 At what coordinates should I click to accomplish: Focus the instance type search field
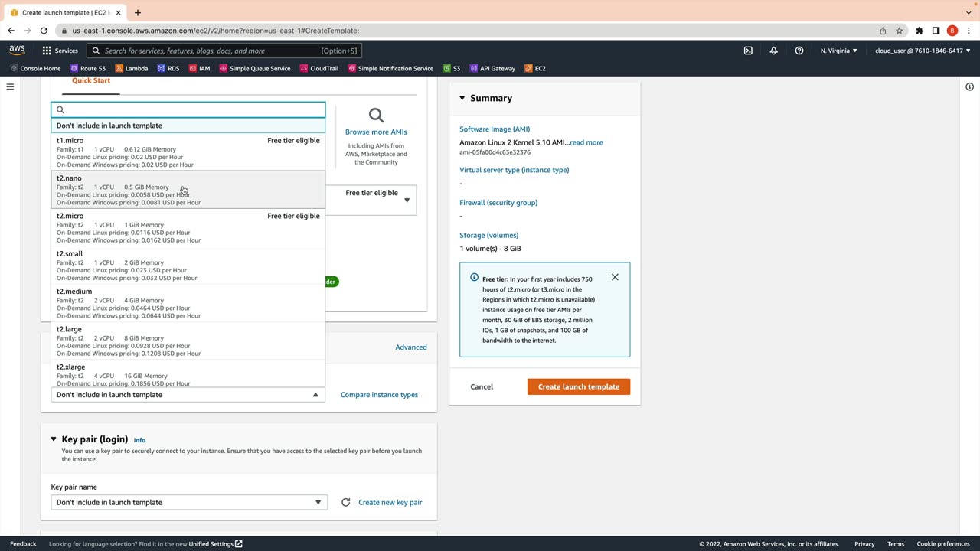tap(188, 110)
